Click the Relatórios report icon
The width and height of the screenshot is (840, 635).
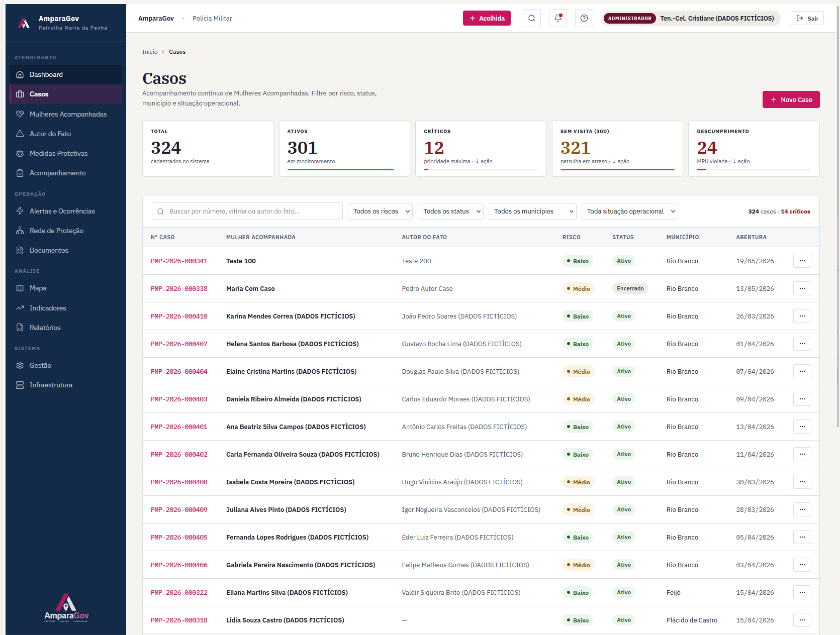coord(20,328)
